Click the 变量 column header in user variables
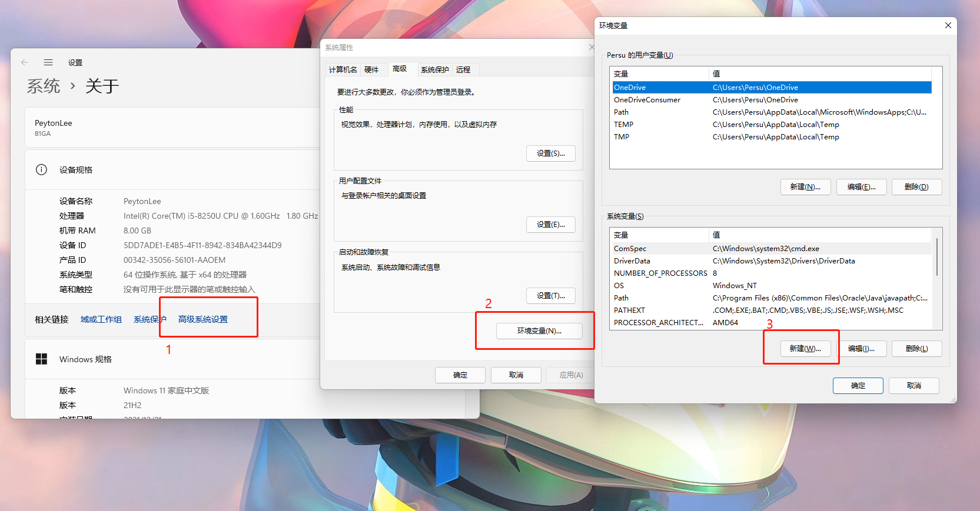Image resolution: width=980 pixels, height=511 pixels. pos(660,74)
